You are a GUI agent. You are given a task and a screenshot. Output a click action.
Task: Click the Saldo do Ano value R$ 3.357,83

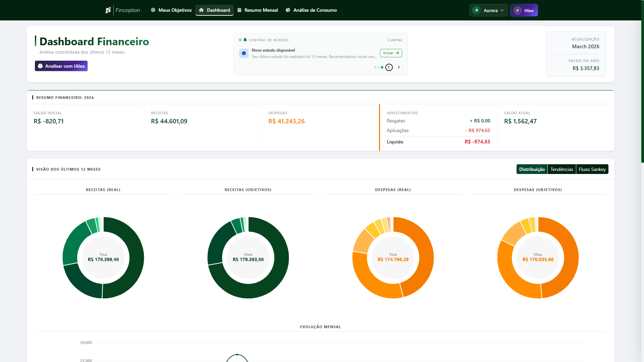[x=586, y=68]
